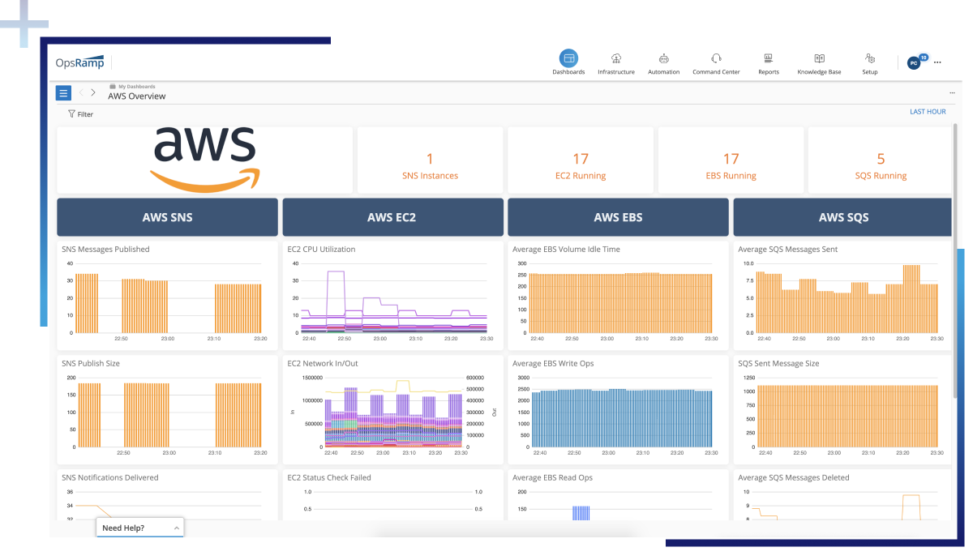This screenshot has height=560, width=973.
Task: Click the Average EBS Read Ops title
Action: [552, 478]
